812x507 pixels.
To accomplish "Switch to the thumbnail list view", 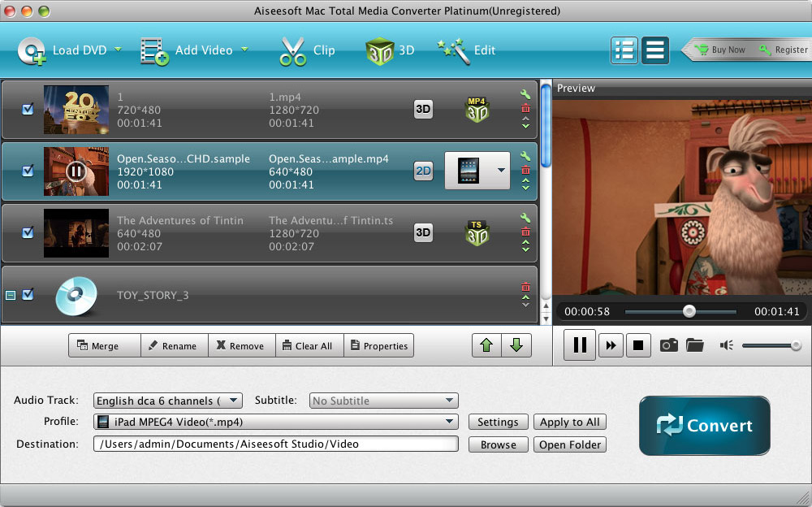I will [624, 50].
